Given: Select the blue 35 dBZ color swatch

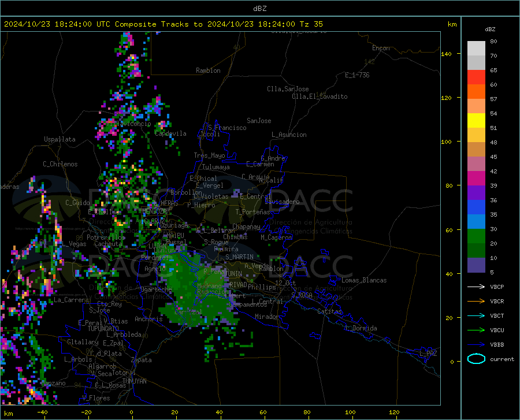Looking at the screenshot, I should pos(476,207).
